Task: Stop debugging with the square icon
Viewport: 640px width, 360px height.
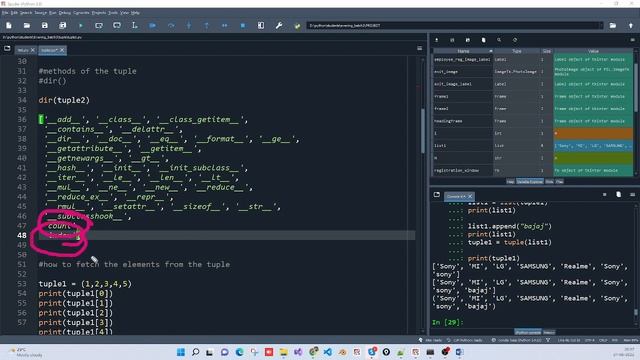Action: [x=243, y=25]
